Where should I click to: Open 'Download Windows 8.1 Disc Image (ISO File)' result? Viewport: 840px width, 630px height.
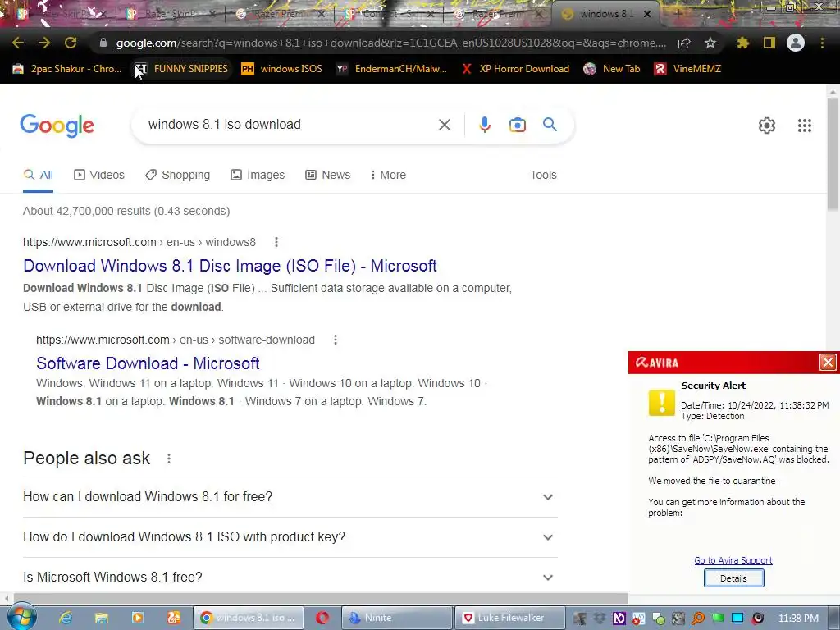230,266
